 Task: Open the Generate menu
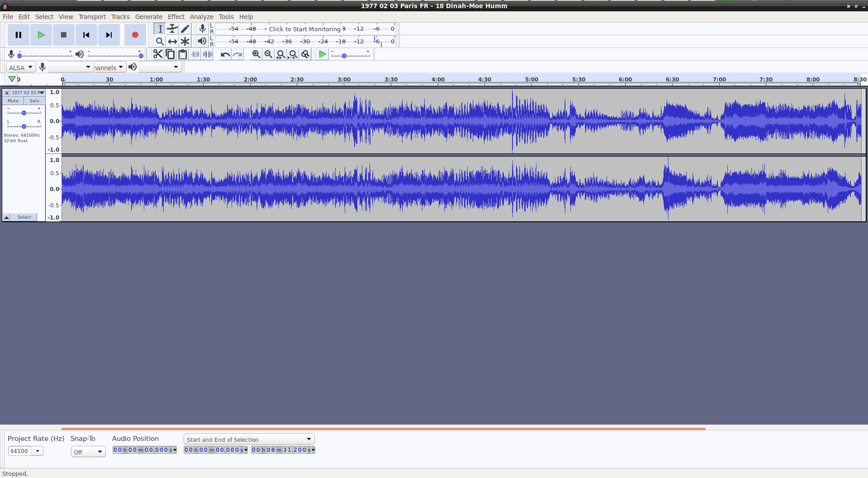tap(148, 17)
